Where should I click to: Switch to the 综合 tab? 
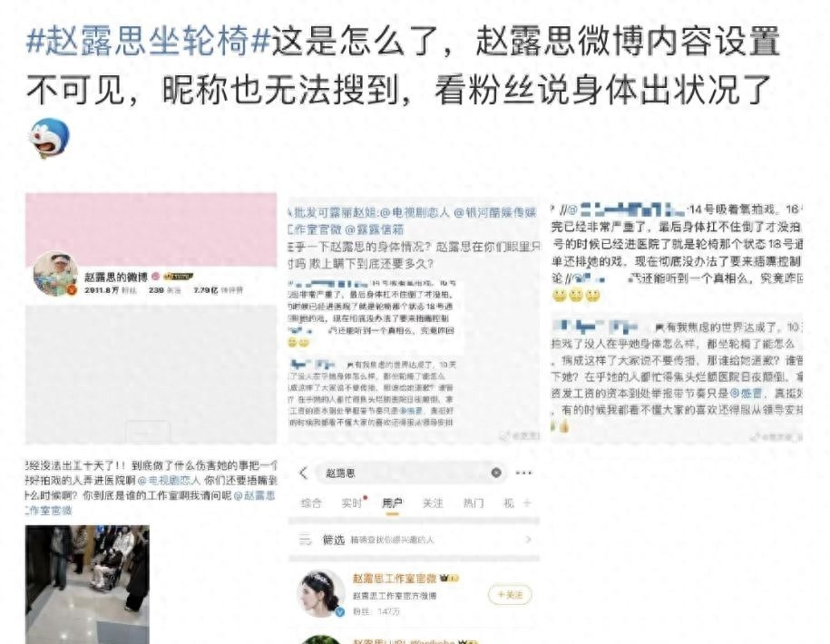tap(311, 503)
